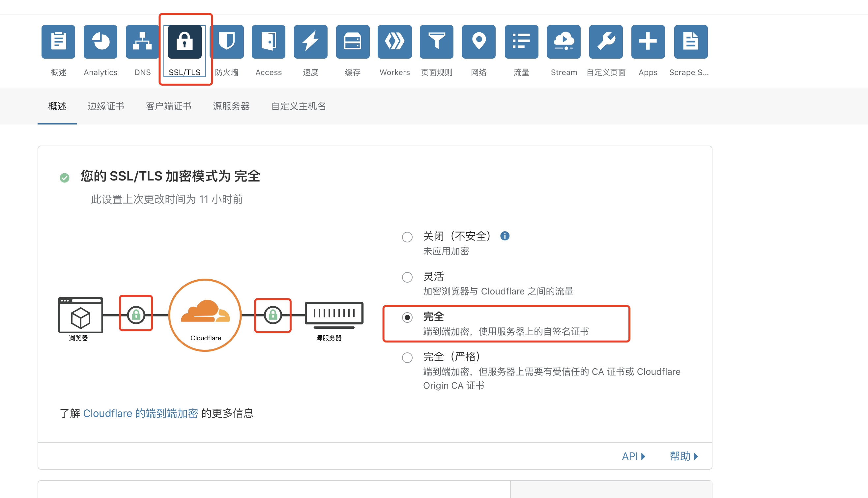Expand the 帮助 help section
Viewport: 868px width, 498px height.
(683, 456)
